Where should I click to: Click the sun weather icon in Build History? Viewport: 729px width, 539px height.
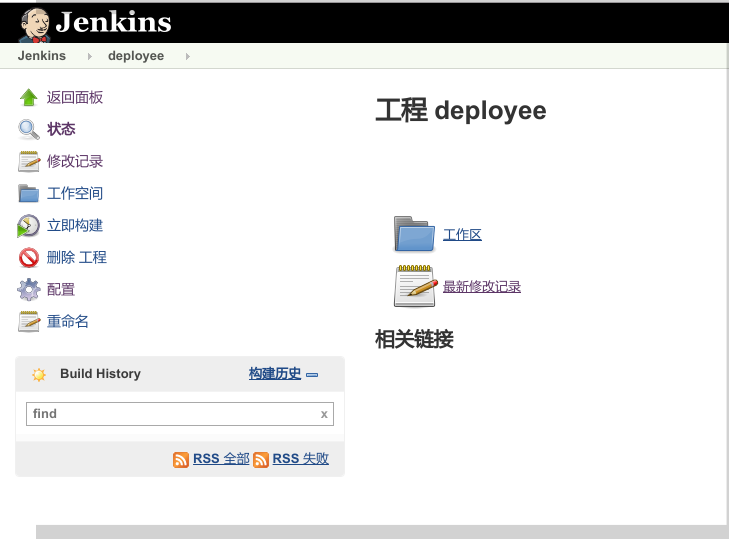pos(39,374)
